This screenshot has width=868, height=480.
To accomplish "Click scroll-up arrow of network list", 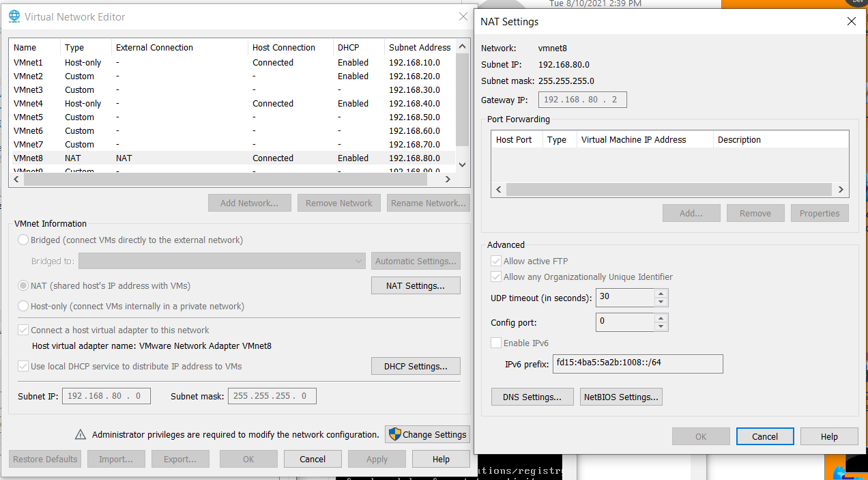I will click(462, 46).
